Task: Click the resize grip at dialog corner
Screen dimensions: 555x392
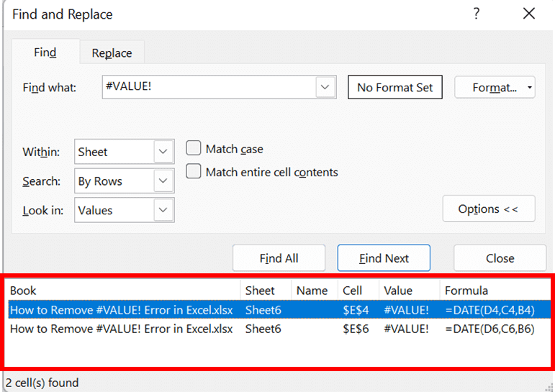Action: (x=549, y=387)
